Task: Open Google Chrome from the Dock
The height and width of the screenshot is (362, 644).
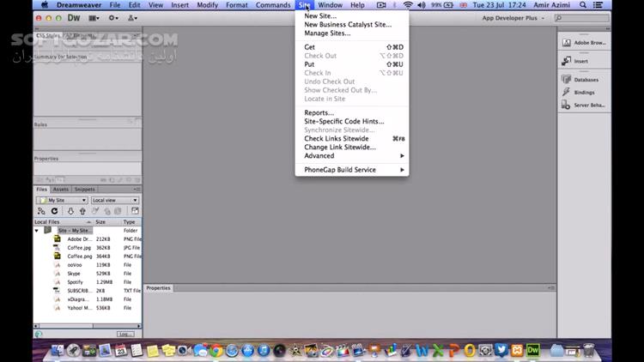Action: 216,350
